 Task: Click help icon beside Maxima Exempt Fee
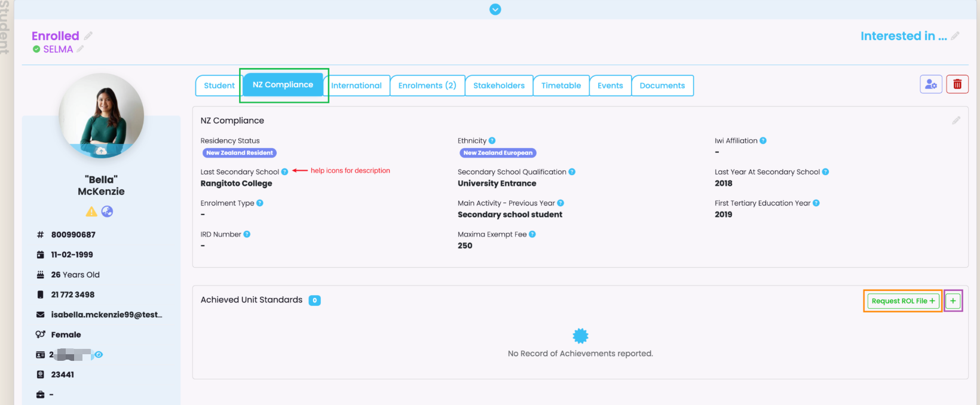tap(532, 234)
